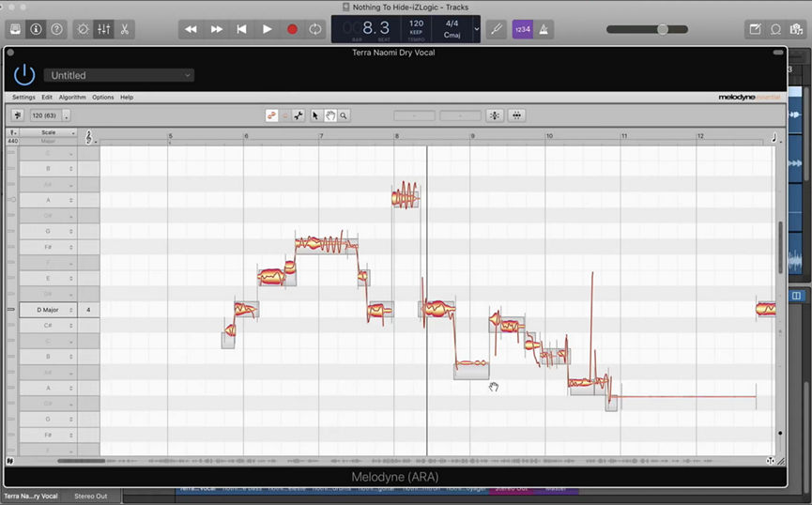This screenshot has height=505, width=812.
Task: Click the 120 (63) tempo field
Action: 45,115
